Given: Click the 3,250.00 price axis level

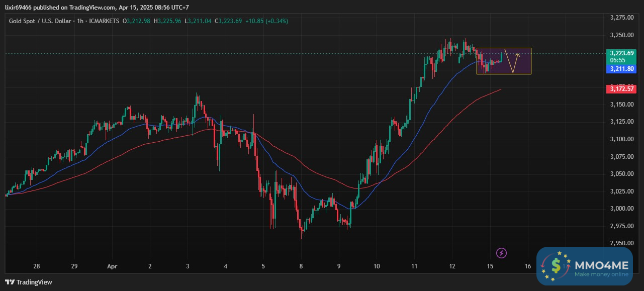Looking at the screenshot, I should [621, 35].
